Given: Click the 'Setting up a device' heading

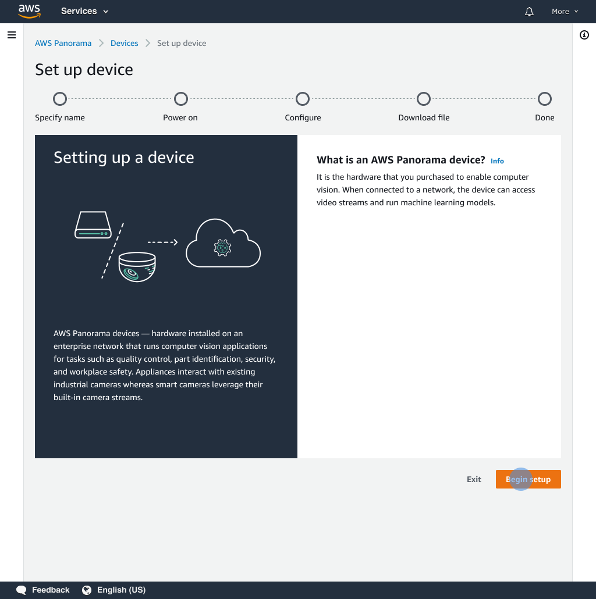Looking at the screenshot, I should point(124,158).
